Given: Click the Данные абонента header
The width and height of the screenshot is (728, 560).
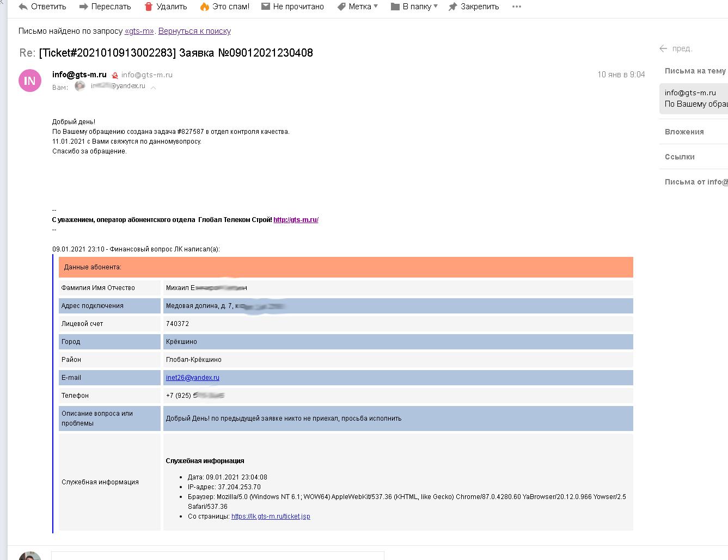Looking at the screenshot, I should click(x=346, y=267).
